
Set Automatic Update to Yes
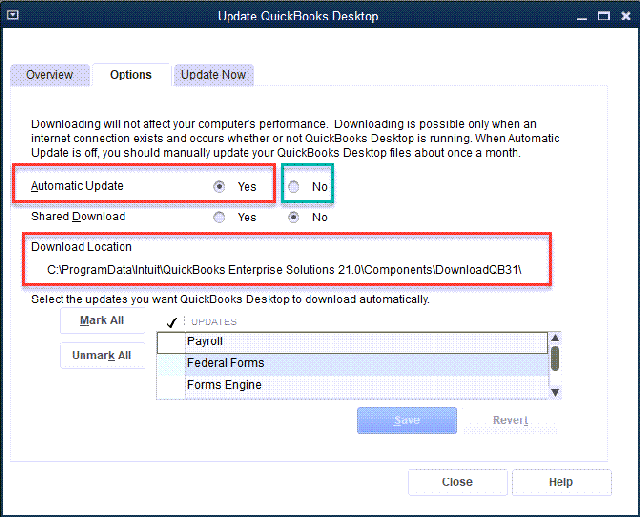coord(219,186)
